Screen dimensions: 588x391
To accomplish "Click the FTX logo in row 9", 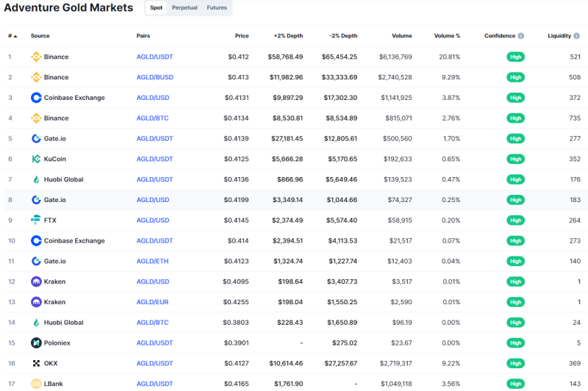I will 36,220.
